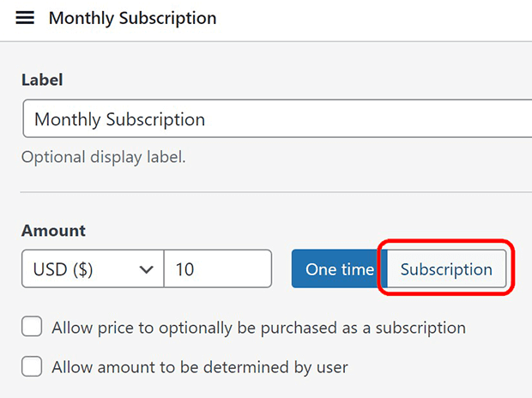Click the Monthly Subscription header title
Image resolution: width=532 pixels, height=398 pixels.
coord(132,18)
